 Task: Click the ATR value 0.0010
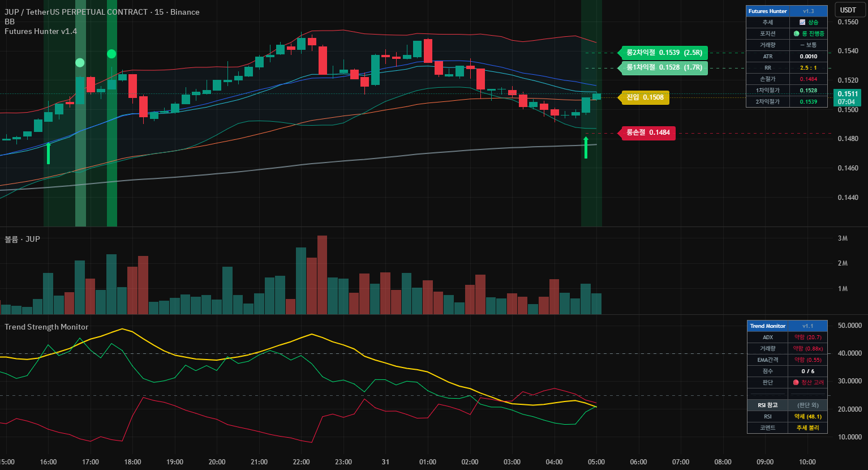(x=809, y=56)
